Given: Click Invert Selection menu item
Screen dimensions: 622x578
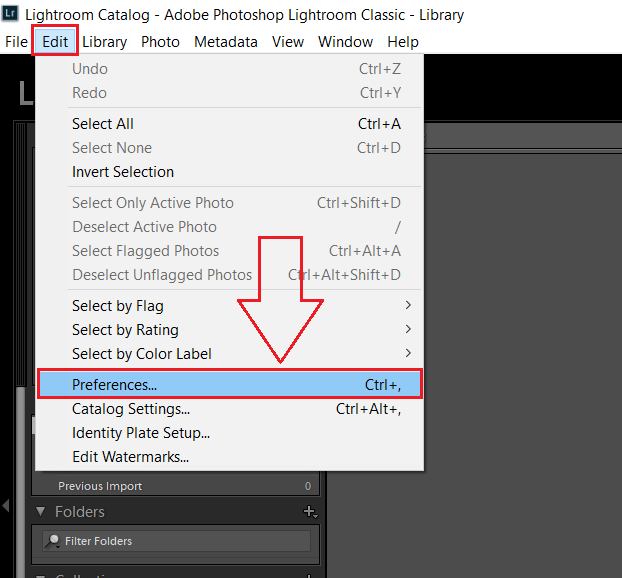Looking at the screenshot, I should click(x=123, y=172).
